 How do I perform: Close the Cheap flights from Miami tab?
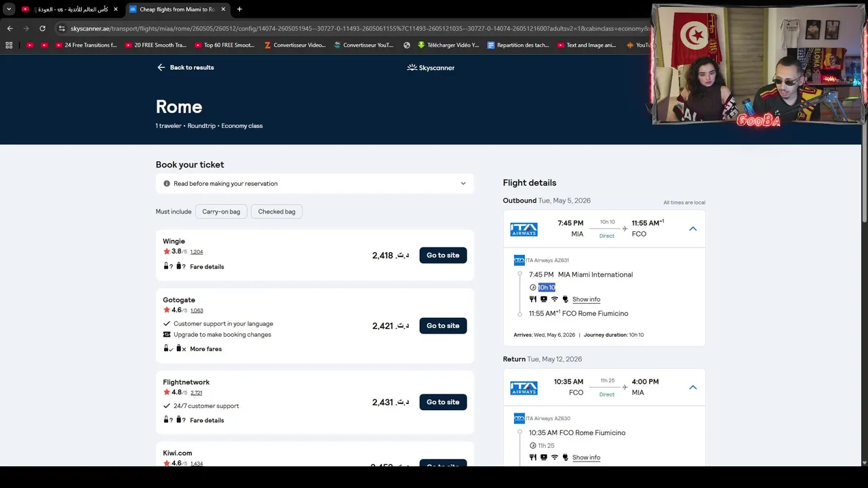(223, 9)
